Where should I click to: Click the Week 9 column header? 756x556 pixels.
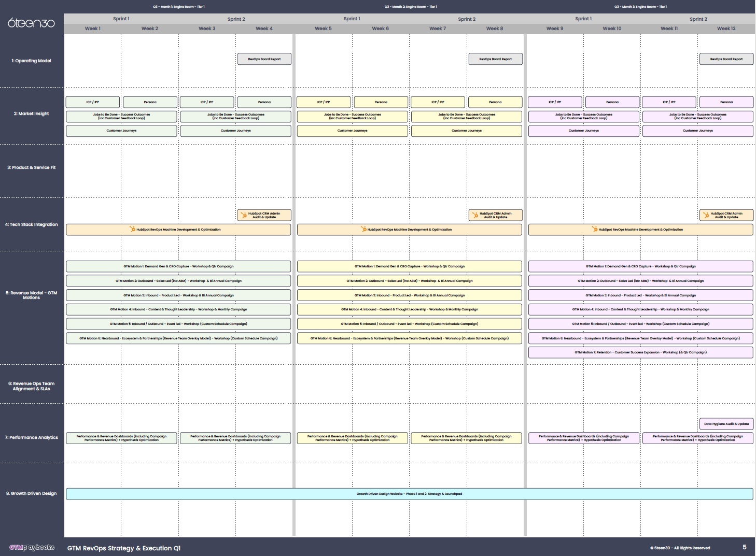pos(555,28)
